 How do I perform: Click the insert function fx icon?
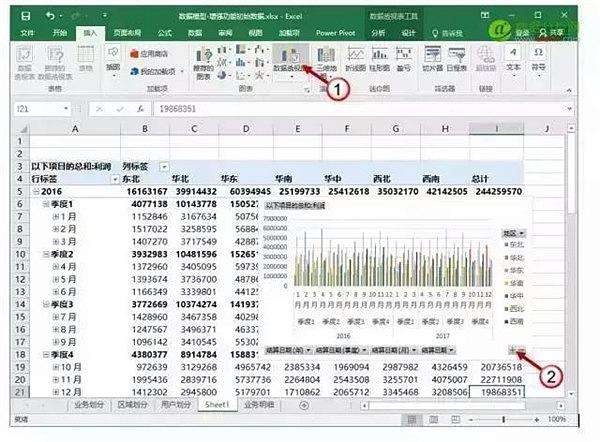coord(140,109)
